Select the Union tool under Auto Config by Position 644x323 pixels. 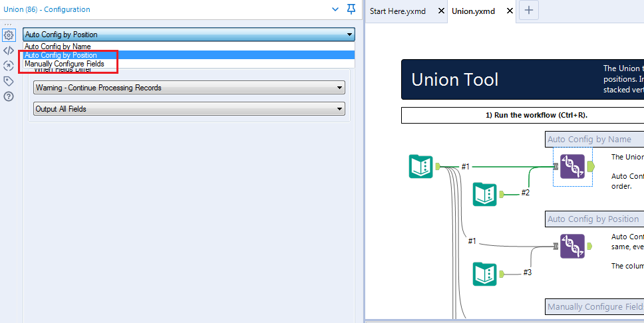click(x=573, y=247)
